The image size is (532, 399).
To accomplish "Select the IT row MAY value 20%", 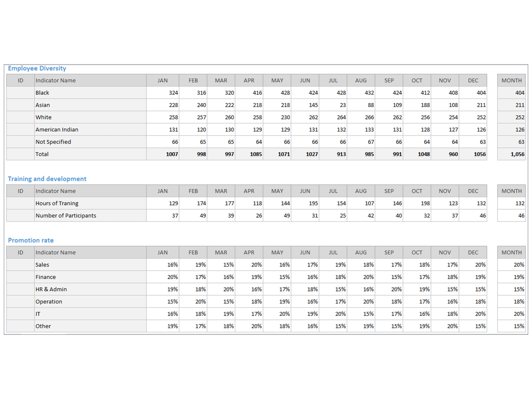I will point(277,314).
